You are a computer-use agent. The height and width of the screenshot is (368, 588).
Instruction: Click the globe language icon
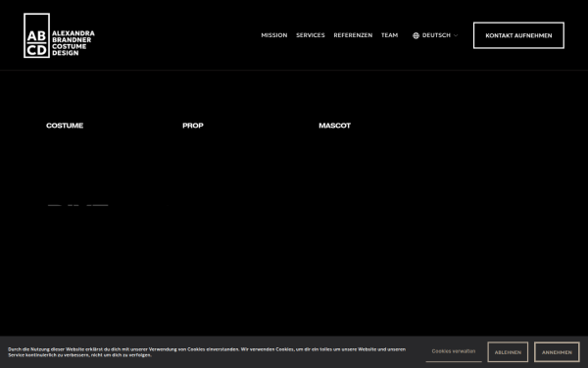(x=416, y=35)
